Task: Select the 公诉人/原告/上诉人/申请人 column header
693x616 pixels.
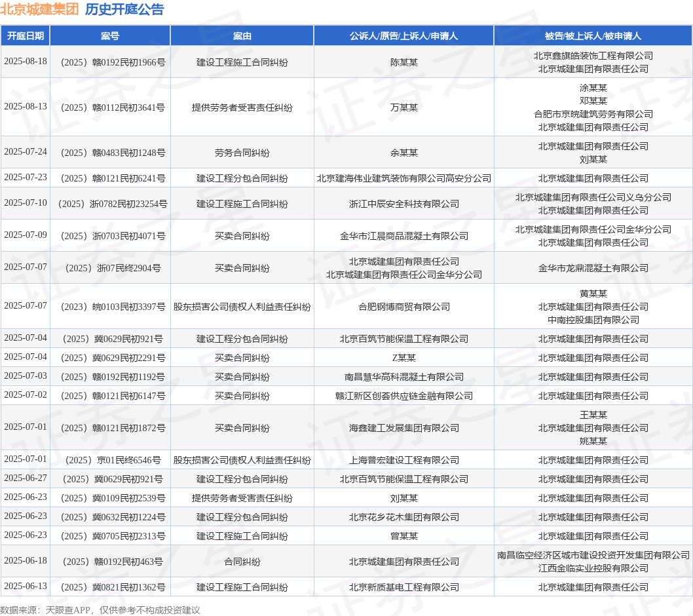Action: click(404, 36)
